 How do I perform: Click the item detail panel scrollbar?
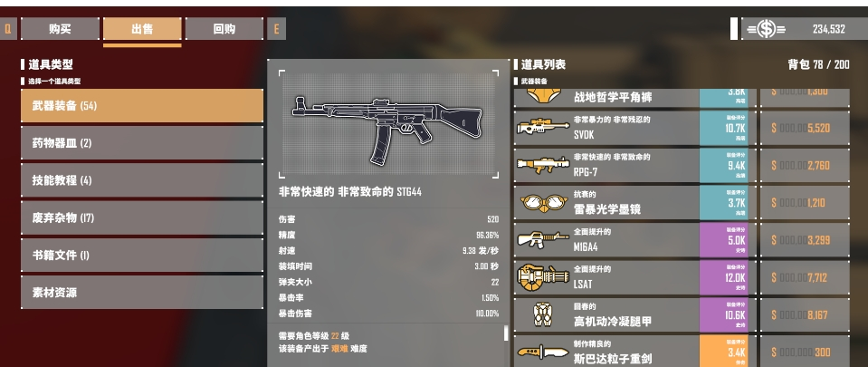coord(505,333)
